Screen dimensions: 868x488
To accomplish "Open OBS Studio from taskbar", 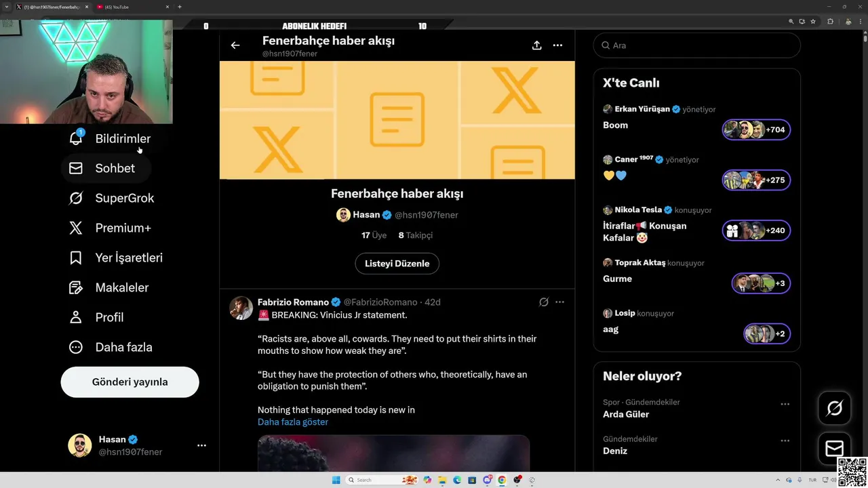I will (517, 480).
